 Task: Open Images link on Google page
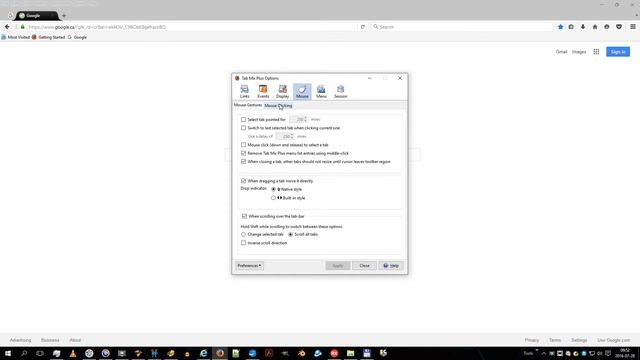pyautogui.click(x=579, y=52)
